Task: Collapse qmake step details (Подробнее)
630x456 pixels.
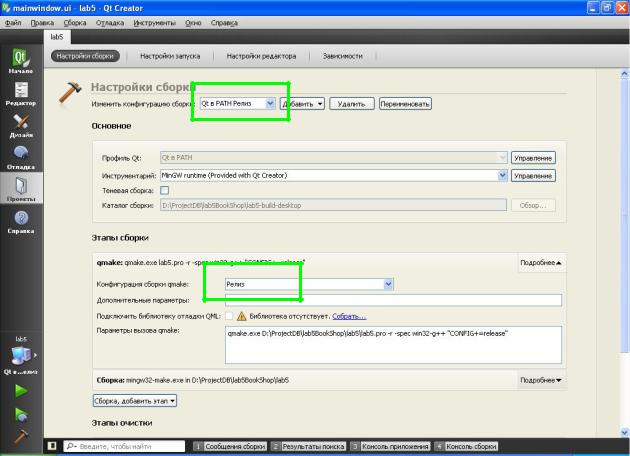Action: tap(541, 262)
